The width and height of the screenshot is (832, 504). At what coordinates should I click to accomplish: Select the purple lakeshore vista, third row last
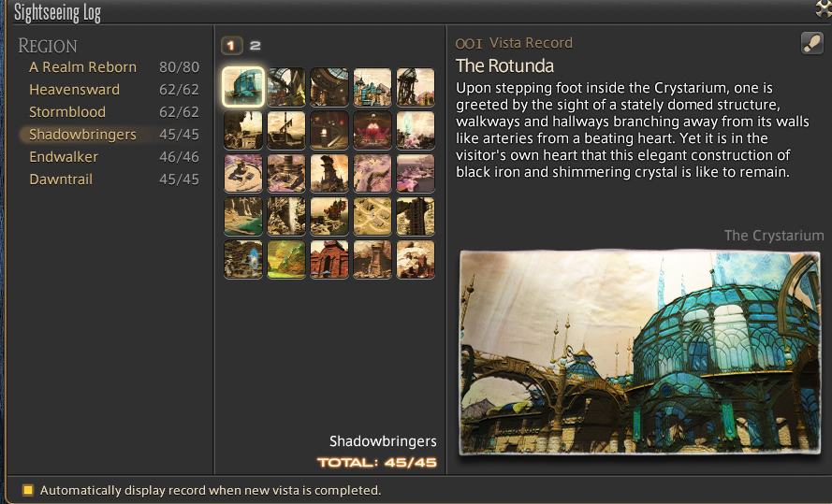tap(416, 173)
